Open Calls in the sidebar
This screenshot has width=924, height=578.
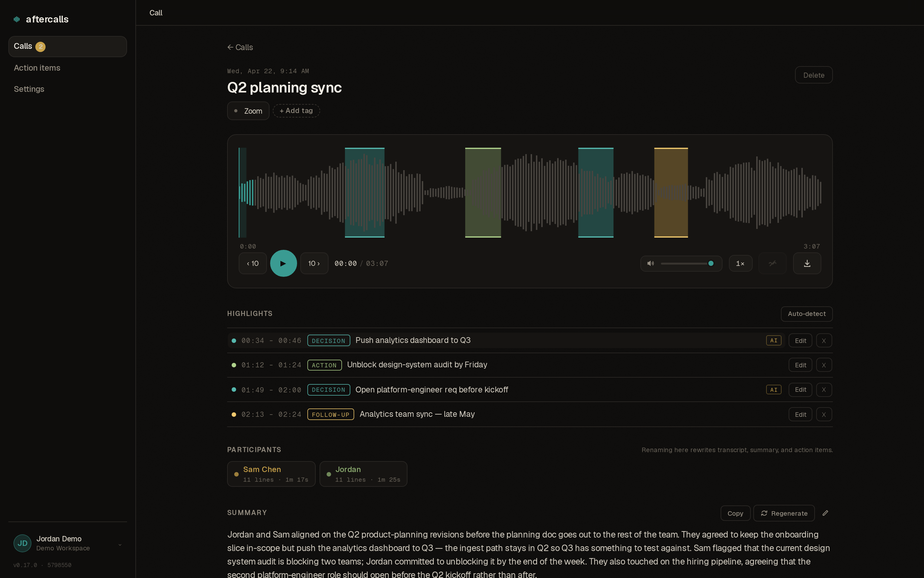tap(68, 47)
